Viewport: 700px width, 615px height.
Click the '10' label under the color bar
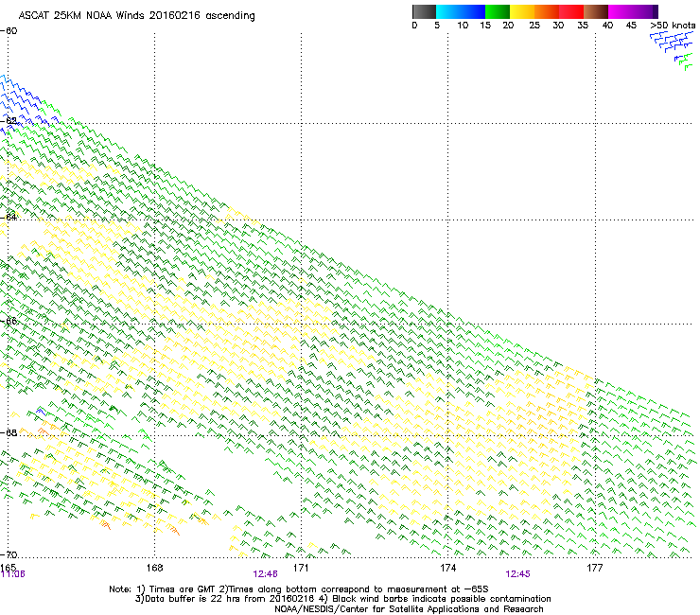[x=463, y=26]
